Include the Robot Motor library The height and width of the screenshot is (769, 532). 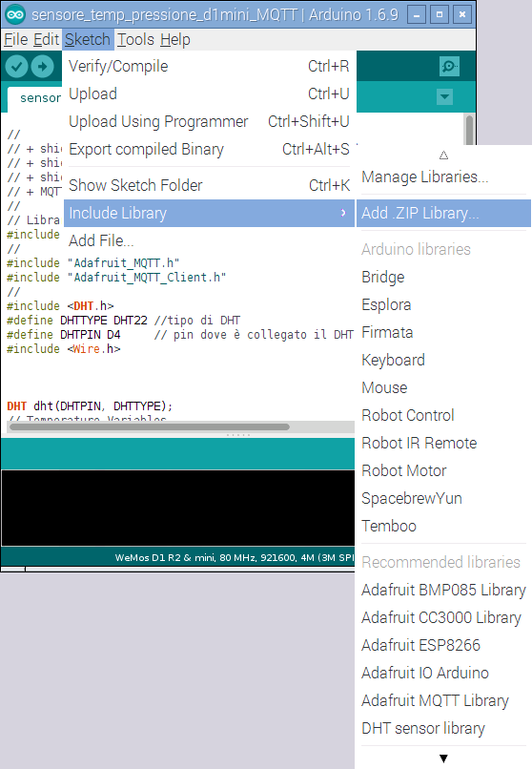[443, 470]
